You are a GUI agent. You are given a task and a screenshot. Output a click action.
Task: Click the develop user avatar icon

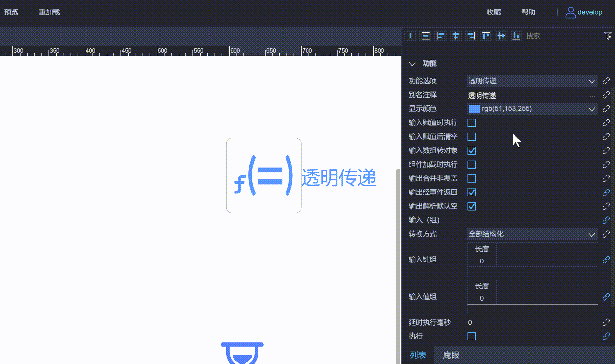click(571, 12)
